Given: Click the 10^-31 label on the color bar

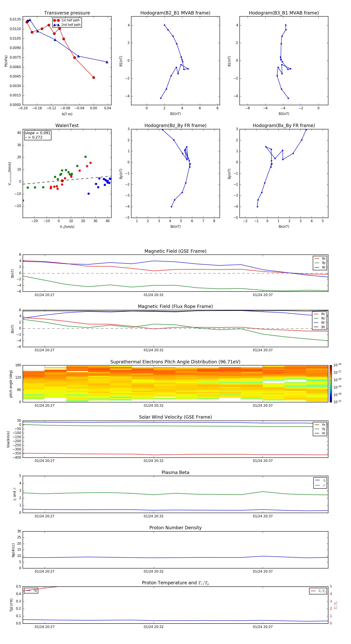Looking at the screenshot, I should point(337,402).
